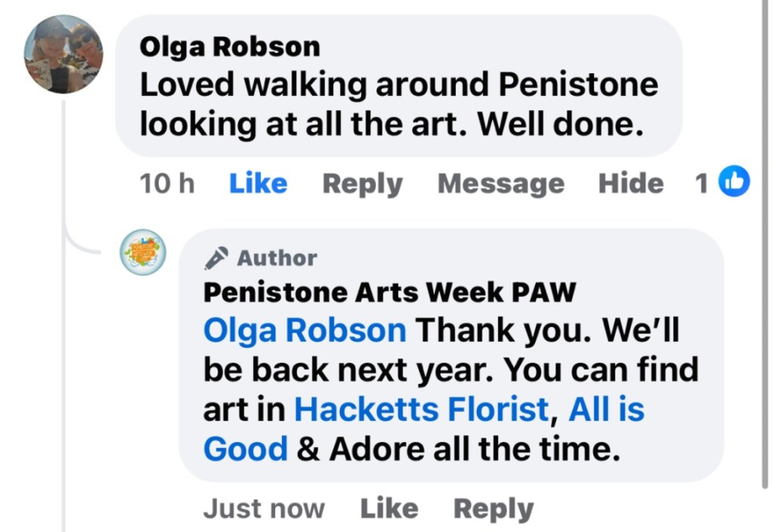Open the All is Good page link

point(606,410)
